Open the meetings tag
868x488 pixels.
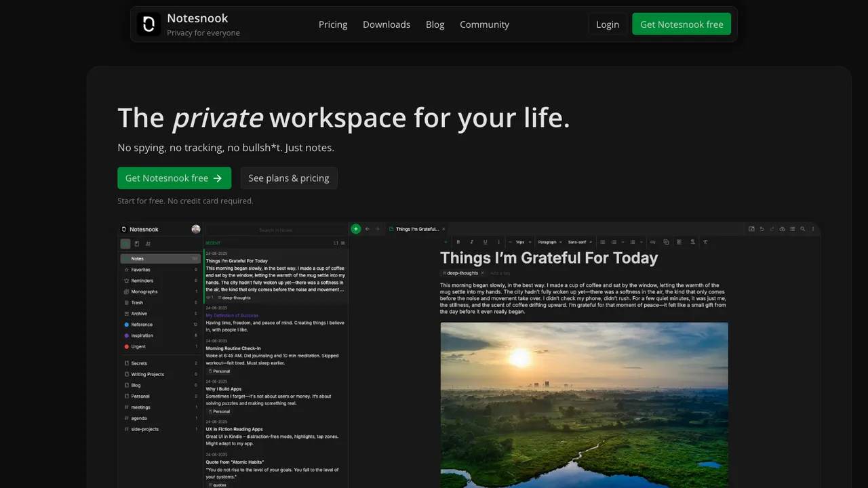click(160, 407)
